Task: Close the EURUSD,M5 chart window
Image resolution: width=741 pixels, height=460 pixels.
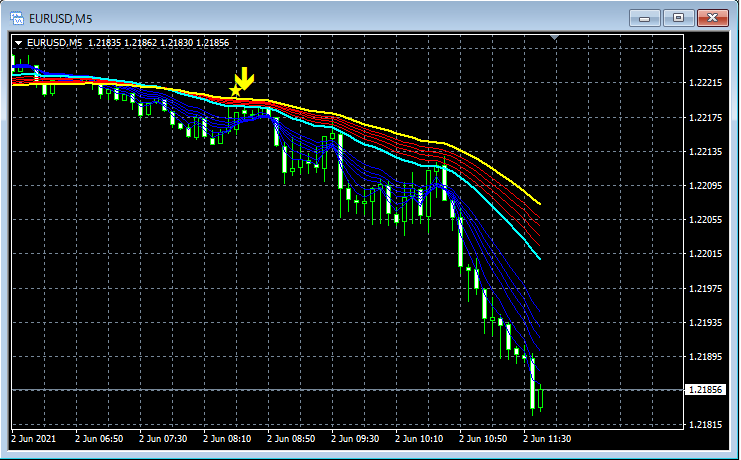Action: (713, 18)
